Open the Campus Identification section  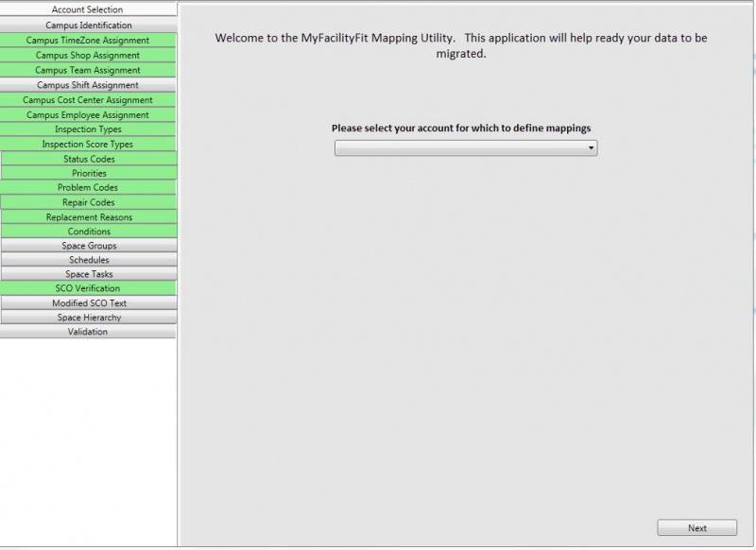(88, 25)
